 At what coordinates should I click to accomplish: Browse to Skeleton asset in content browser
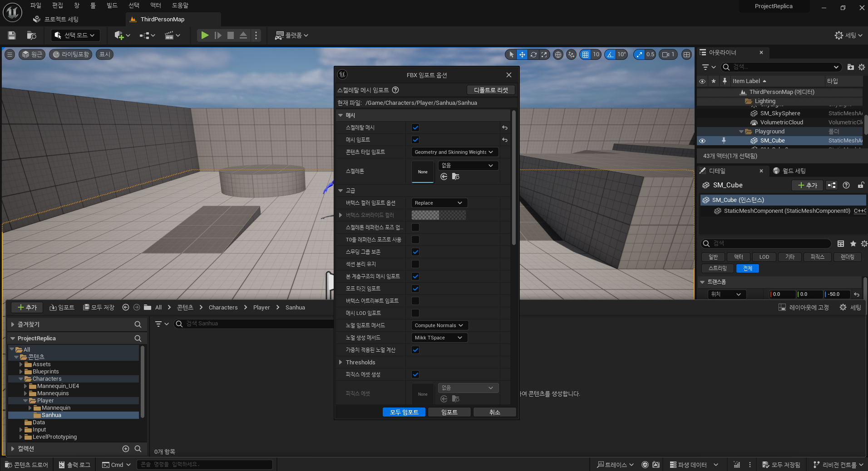pyautogui.click(x=456, y=177)
